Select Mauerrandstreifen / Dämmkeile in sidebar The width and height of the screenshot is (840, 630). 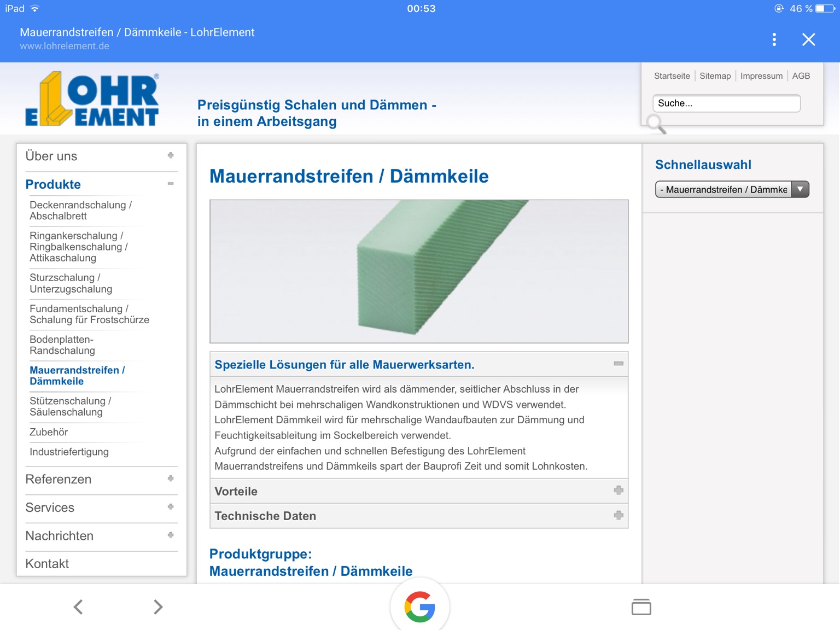click(x=77, y=376)
